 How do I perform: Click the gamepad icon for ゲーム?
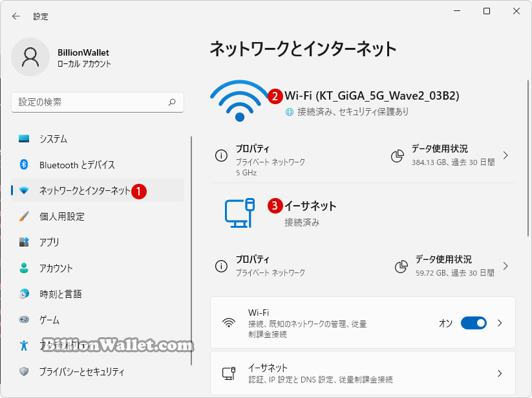[x=24, y=320]
